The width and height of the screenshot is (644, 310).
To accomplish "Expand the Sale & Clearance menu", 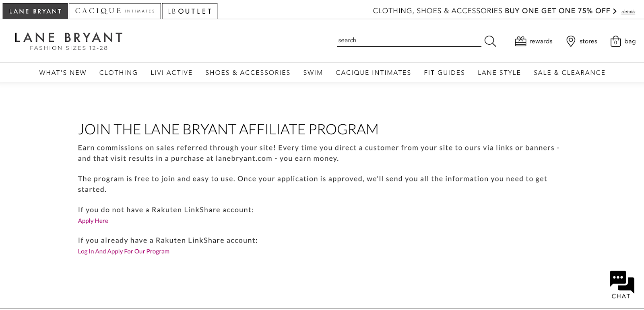I will pyautogui.click(x=569, y=73).
